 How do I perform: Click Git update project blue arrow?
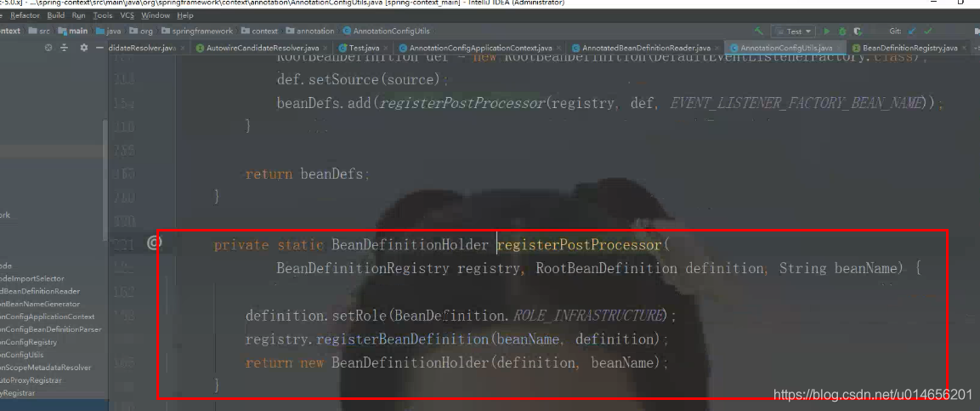(x=912, y=31)
